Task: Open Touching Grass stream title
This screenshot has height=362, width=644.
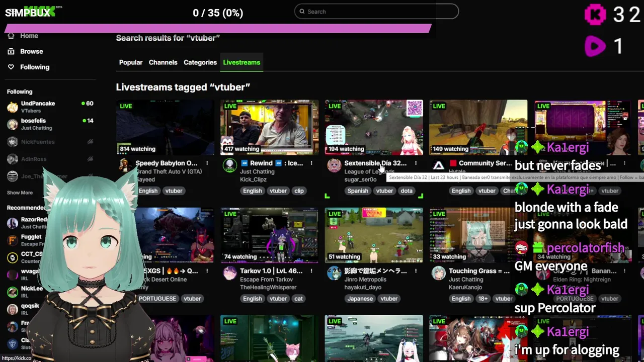Action: pos(479,270)
